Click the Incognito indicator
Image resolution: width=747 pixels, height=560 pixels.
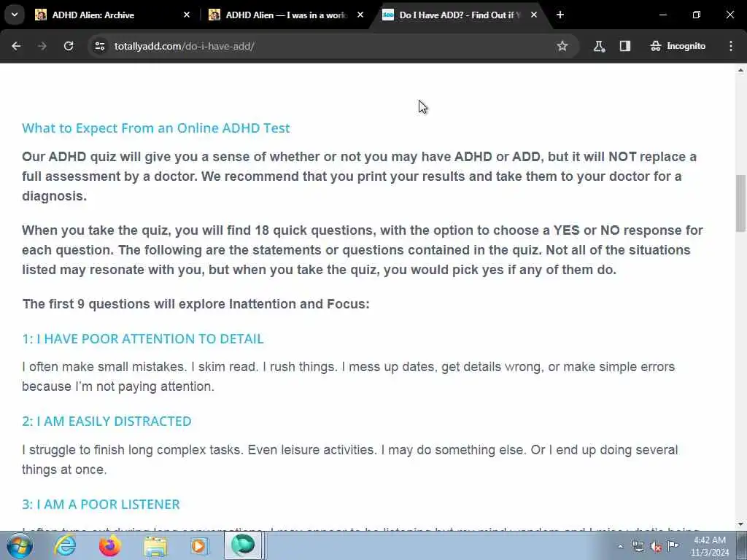click(x=678, y=46)
